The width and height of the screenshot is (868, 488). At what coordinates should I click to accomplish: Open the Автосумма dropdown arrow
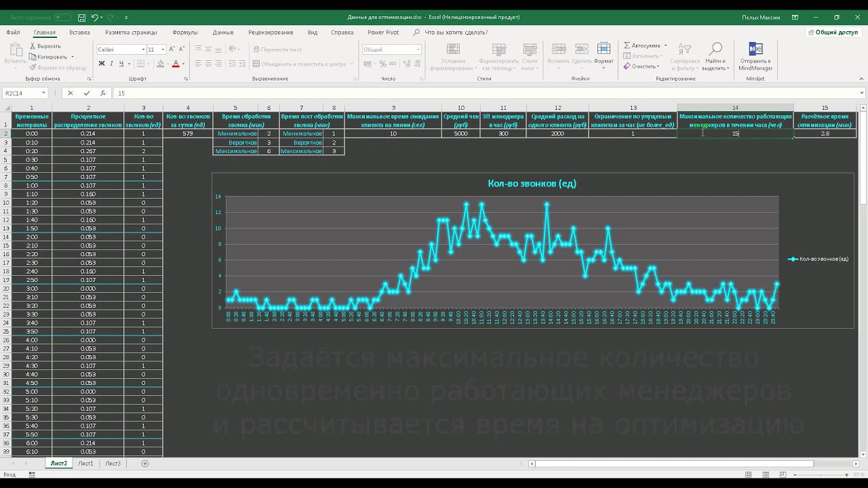(665, 45)
